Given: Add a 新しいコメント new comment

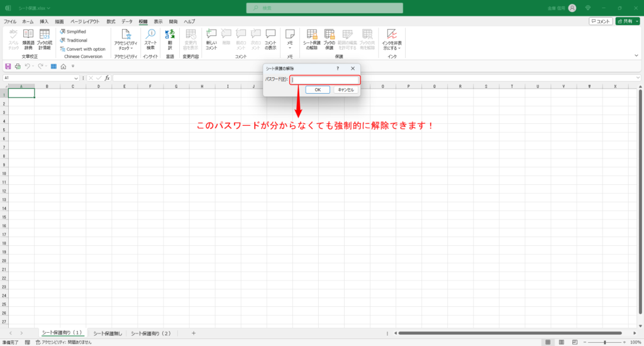Looking at the screenshot, I should tap(211, 40).
